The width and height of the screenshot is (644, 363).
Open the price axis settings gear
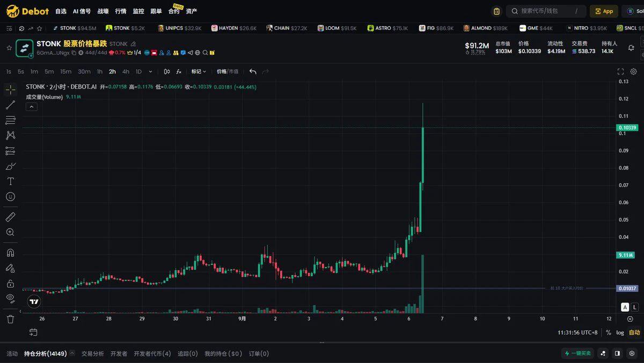pos(630,318)
